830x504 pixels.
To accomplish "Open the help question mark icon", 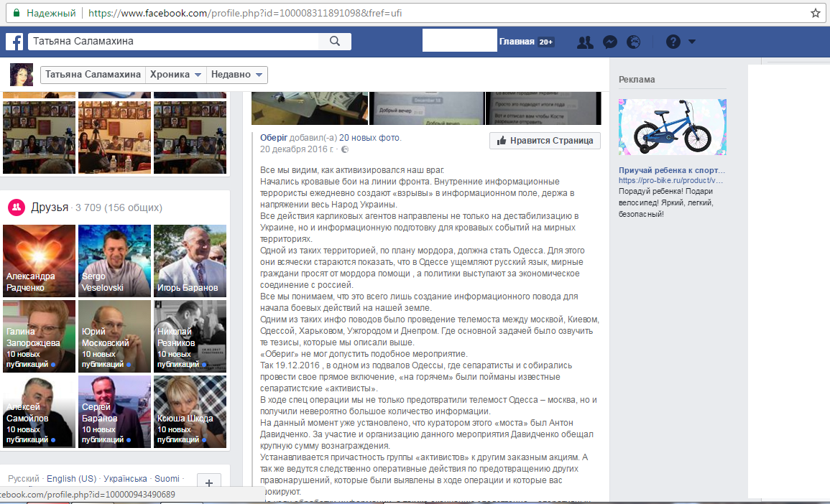I will point(673,42).
